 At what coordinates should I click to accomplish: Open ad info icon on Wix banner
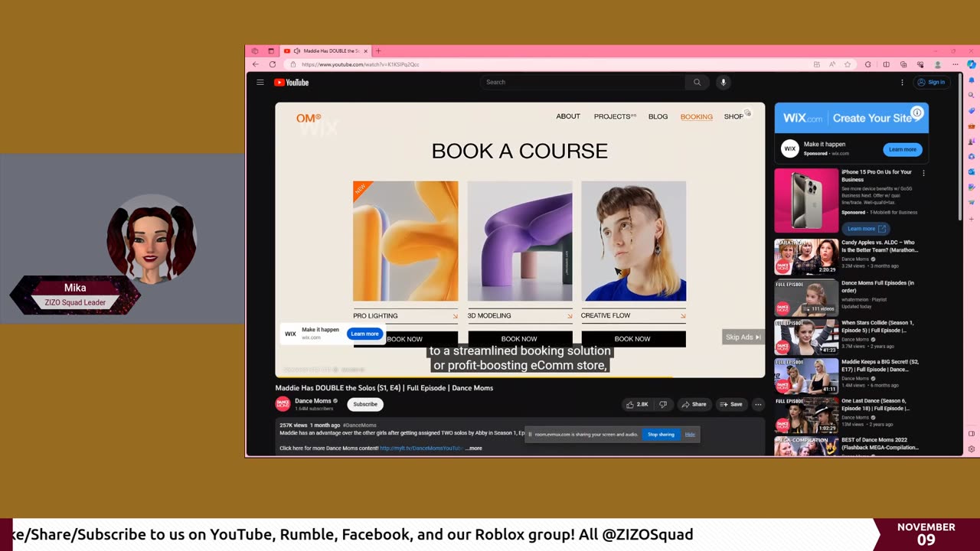[916, 112]
